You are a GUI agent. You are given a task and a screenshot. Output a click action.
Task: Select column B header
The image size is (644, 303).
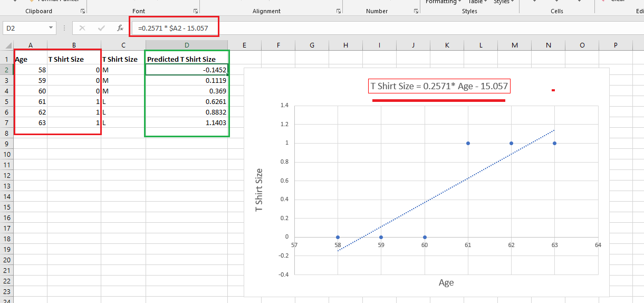pyautogui.click(x=74, y=45)
